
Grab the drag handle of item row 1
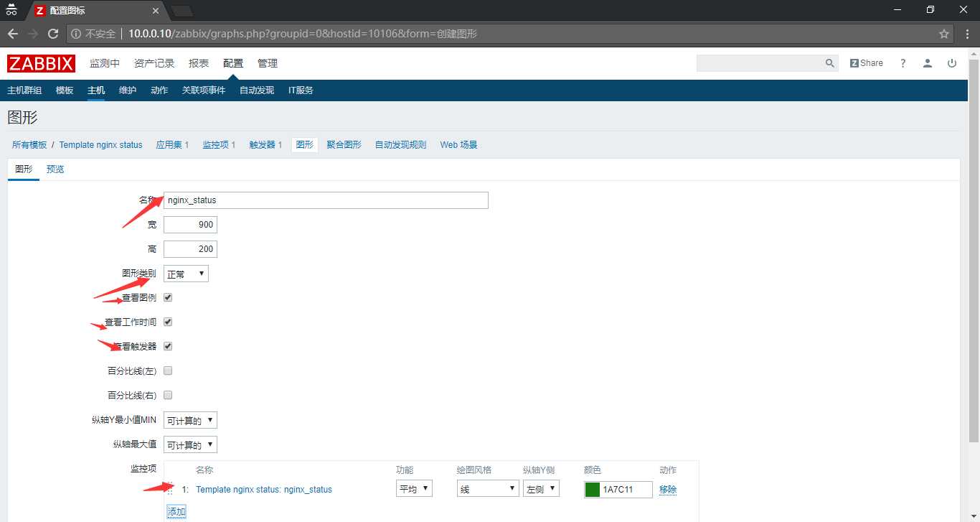click(x=171, y=489)
